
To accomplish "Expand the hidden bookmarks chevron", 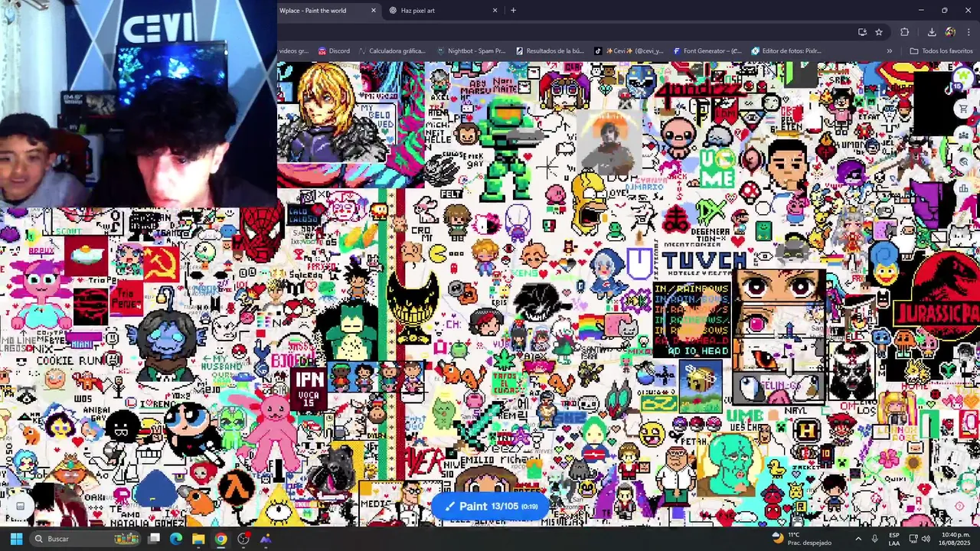I will pyautogui.click(x=890, y=51).
